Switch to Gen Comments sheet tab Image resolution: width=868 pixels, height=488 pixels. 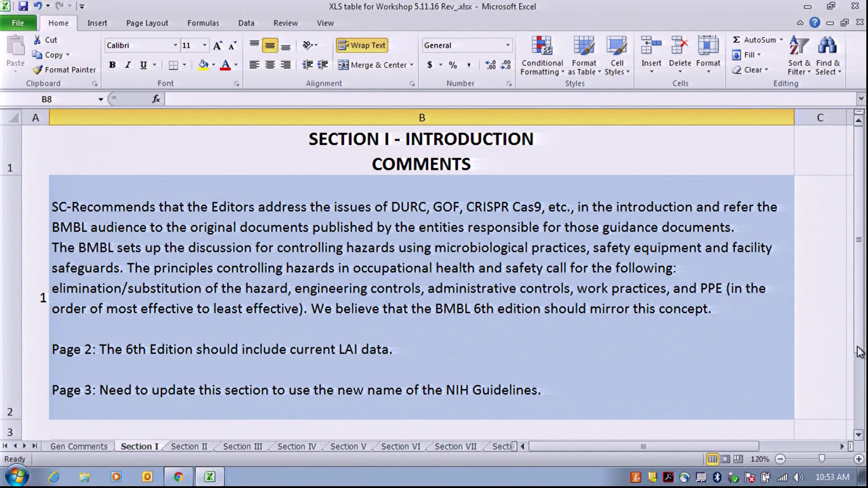tap(79, 446)
